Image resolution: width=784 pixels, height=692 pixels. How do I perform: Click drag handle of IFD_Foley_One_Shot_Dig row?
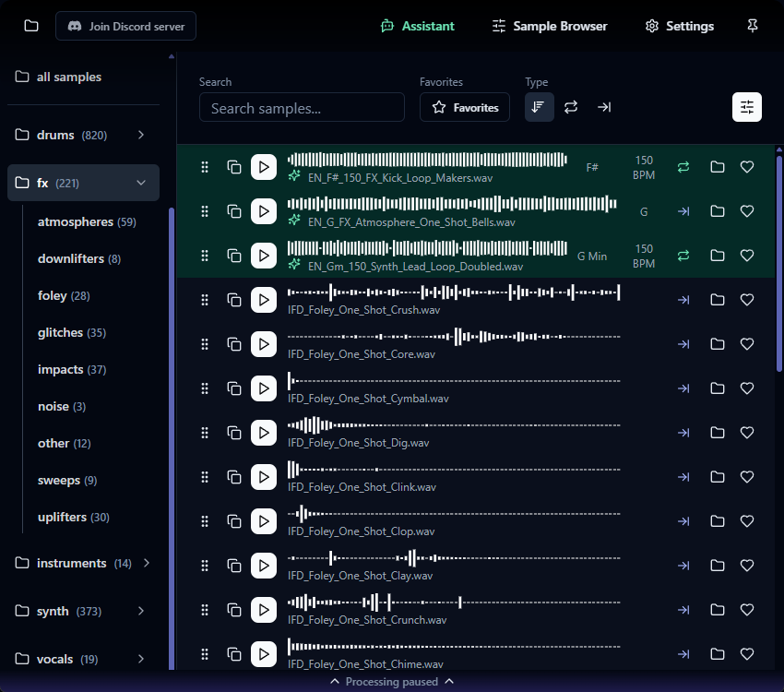pos(205,433)
